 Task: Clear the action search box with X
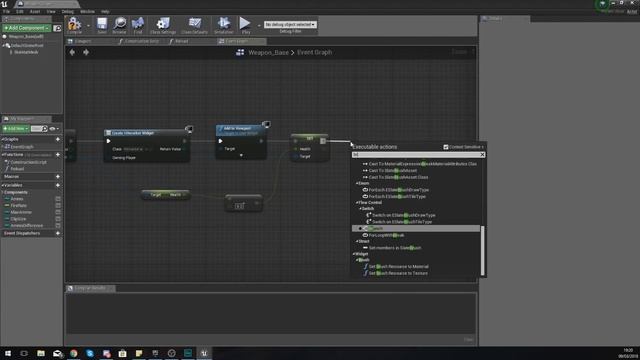point(482,155)
